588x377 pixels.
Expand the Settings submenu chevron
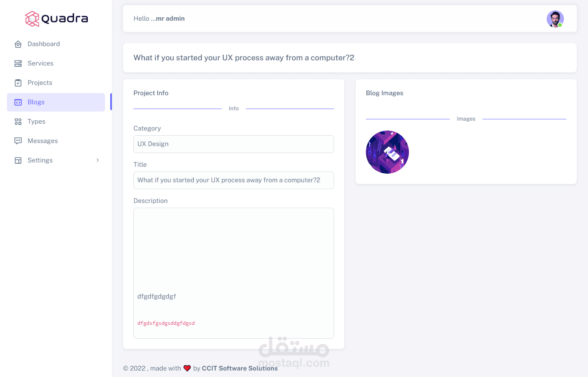click(98, 160)
